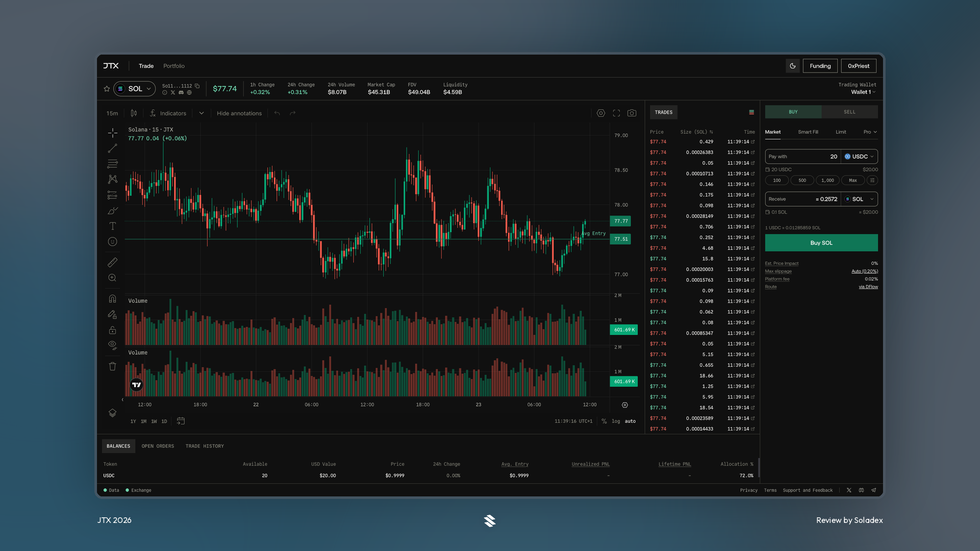Image resolution: width=980 pixels, height=551 pixels.
Task: Select the Limit order tab
Action: pos(841,132)
